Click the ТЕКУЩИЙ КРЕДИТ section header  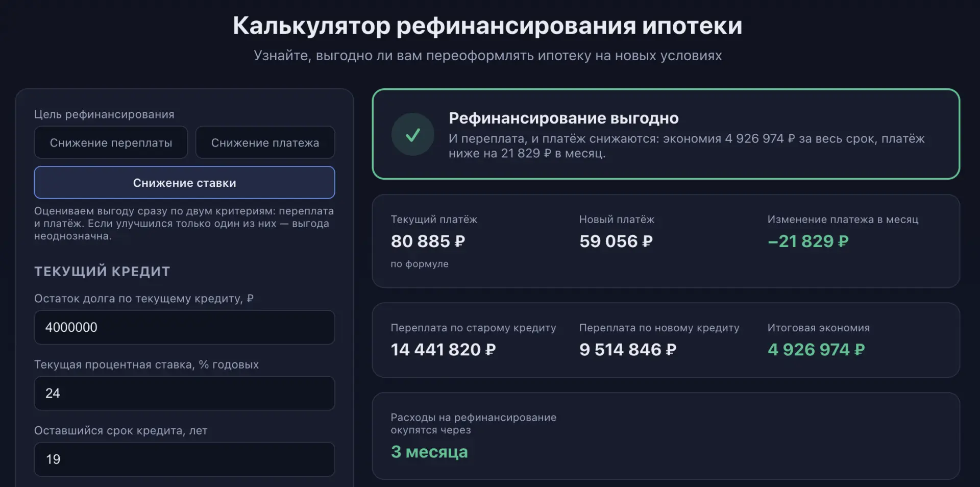tap(102, 271)
